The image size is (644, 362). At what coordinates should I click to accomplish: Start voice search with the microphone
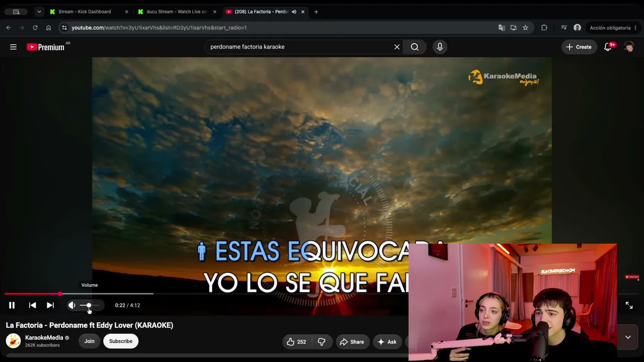(440, 47)
